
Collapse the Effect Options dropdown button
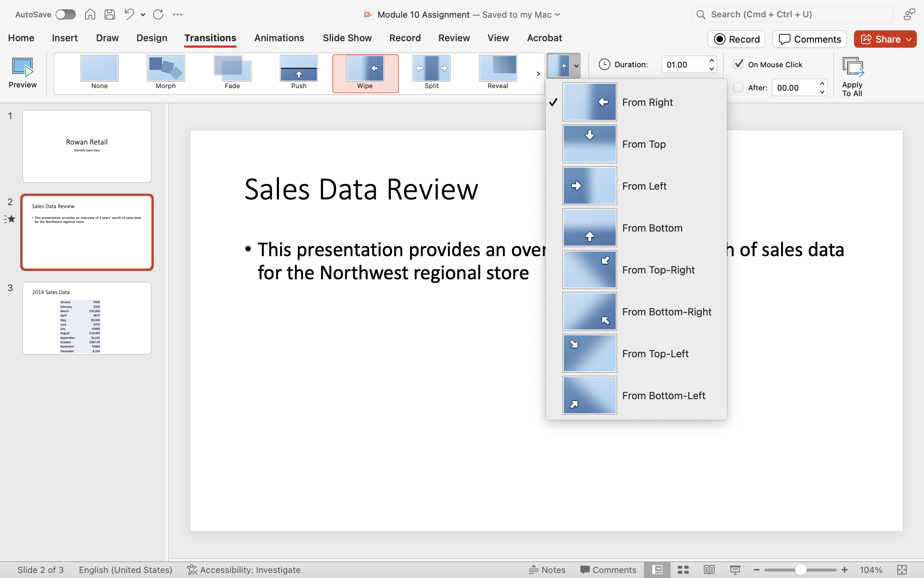[563, 65]
